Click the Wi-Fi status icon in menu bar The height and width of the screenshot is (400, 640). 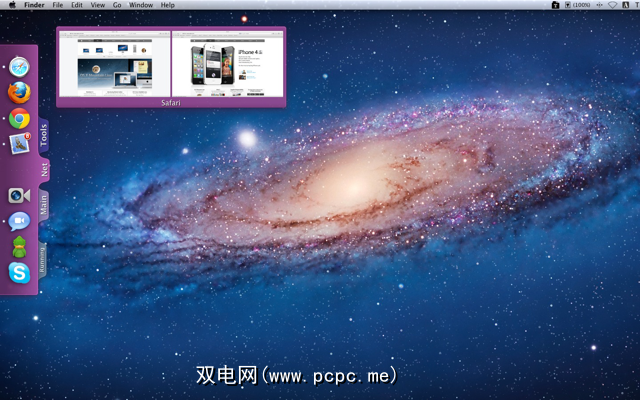[612, 5]
